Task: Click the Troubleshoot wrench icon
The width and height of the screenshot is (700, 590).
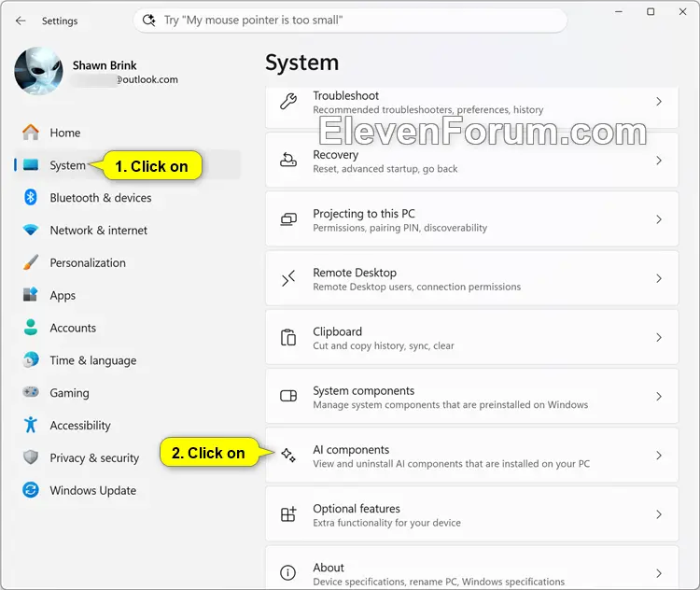Action: click(288, 102)
